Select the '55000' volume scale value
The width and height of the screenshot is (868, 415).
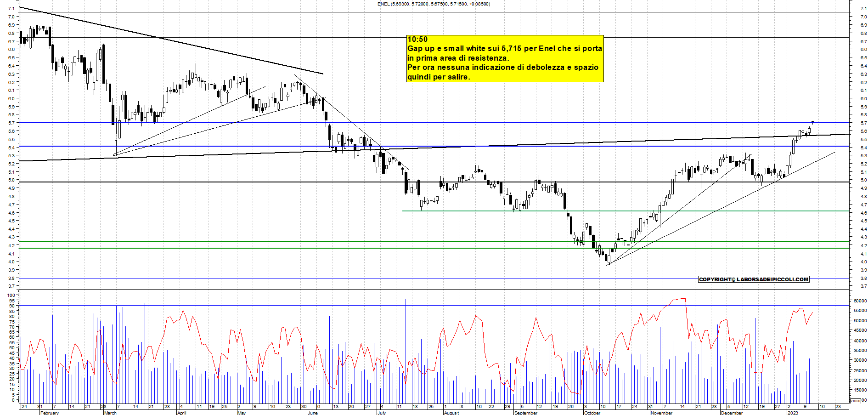(860, 311)
